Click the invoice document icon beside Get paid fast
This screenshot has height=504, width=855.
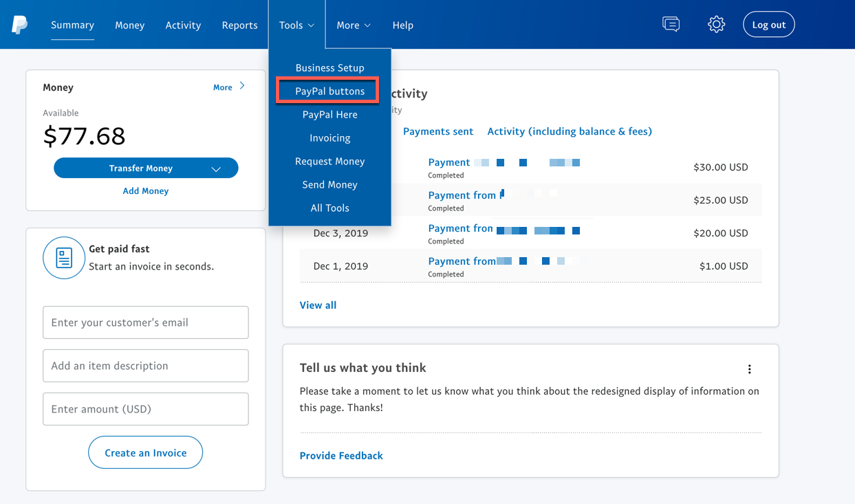click(64, 257)
